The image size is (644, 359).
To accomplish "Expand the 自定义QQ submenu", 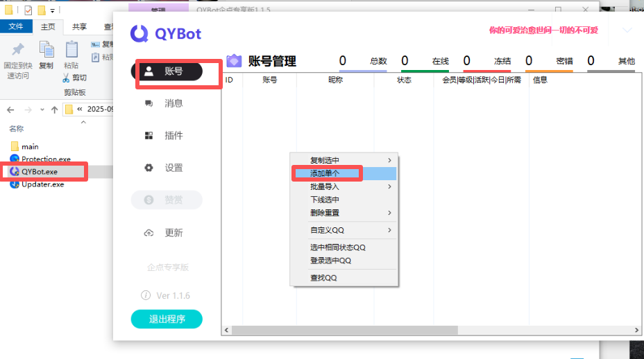I will (x=344, y=230).
